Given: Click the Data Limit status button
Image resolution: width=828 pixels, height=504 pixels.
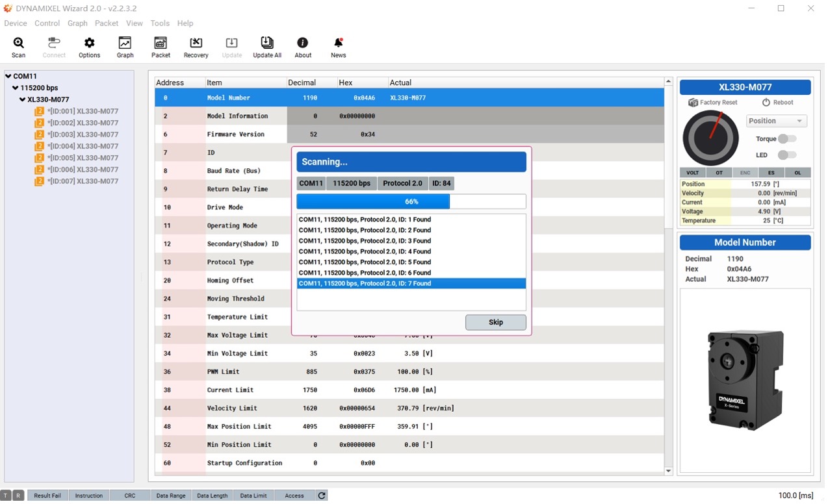Looking at the screenshot, I should [x=253, y=496].
